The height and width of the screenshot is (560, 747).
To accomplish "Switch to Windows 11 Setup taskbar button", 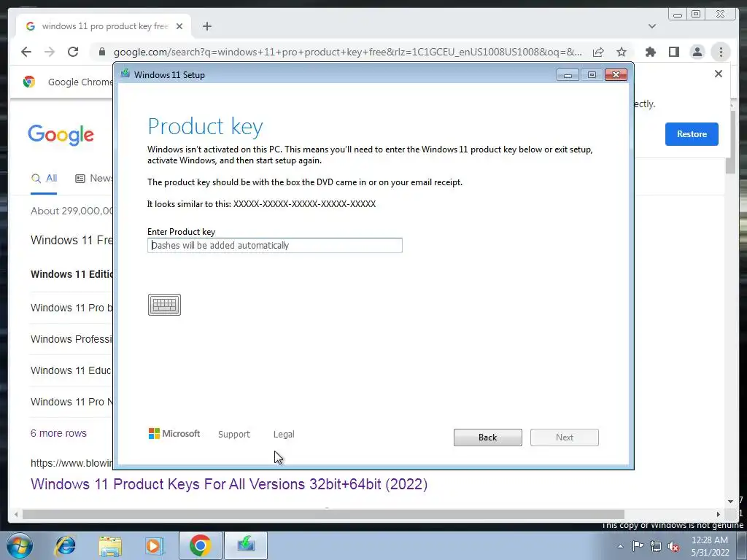I will point(246,545).
